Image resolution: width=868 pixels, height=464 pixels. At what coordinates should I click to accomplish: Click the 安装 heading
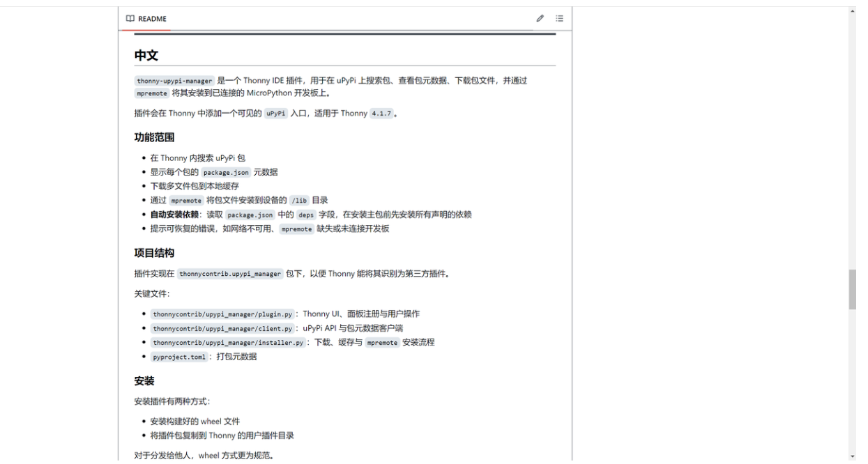(x=144, y=381)
